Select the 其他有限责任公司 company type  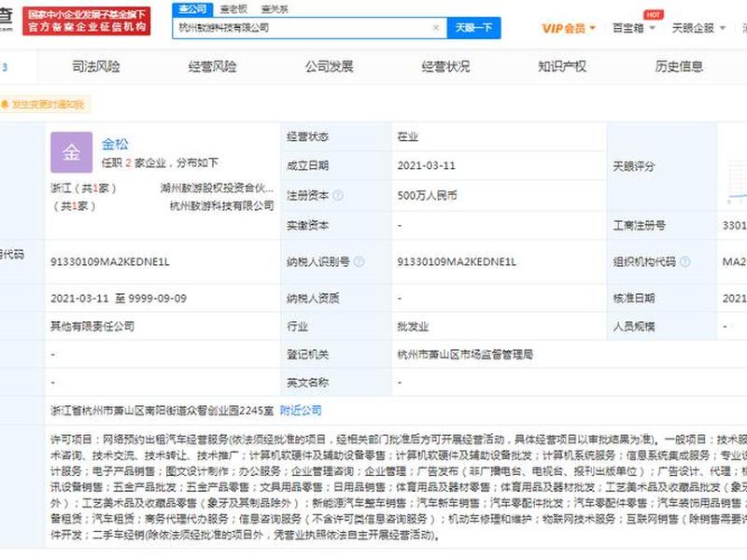pos(92,327)
